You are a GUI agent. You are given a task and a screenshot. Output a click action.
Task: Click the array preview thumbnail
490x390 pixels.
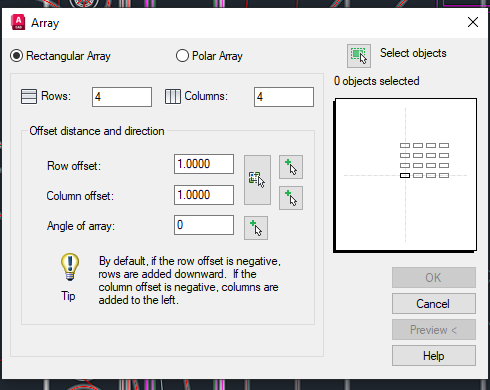(x=405, y=175)
